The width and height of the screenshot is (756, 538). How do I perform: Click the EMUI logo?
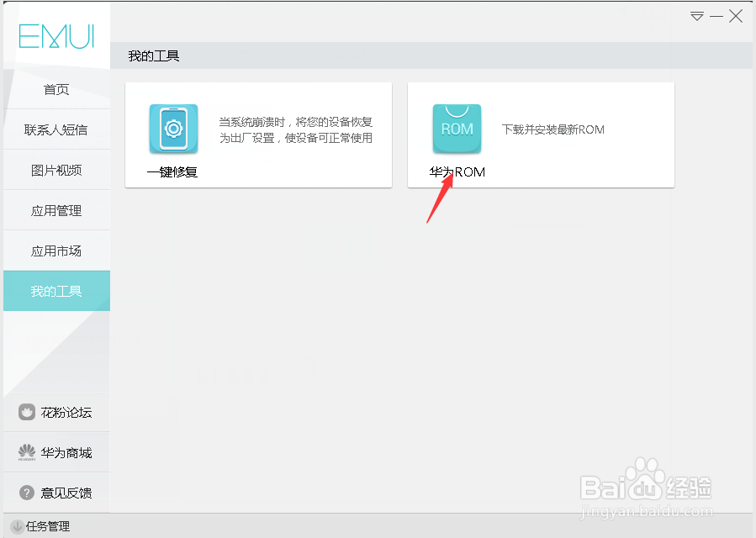point(56,36)
